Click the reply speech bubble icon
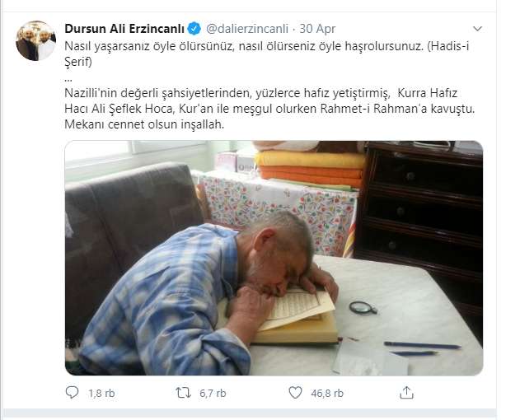 click(x=72, y=393)
